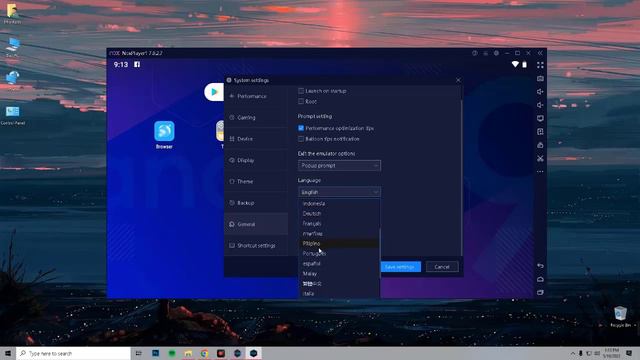
Task: Open the Display settings tab
Action: pyautogui.click(x=256, y=160)
